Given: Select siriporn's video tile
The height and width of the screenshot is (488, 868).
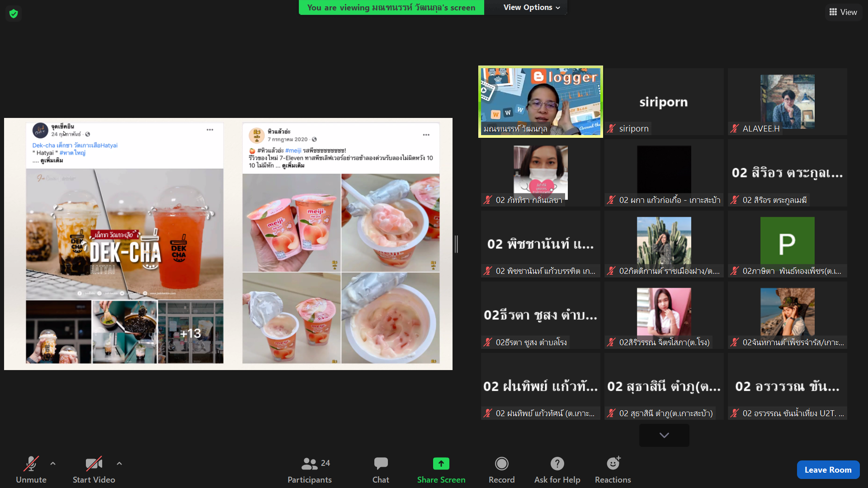Looking at the screenshot, I should click(664, 102).
